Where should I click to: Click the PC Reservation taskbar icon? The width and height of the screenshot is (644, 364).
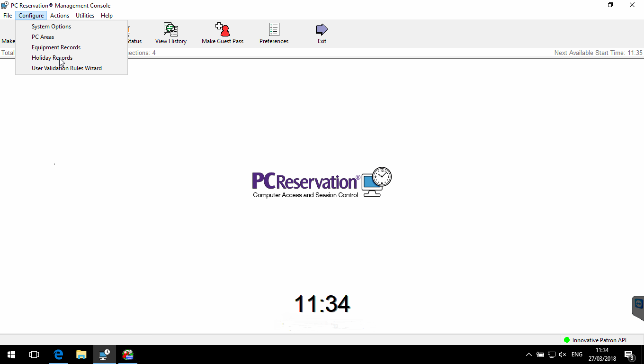[105, 355]
